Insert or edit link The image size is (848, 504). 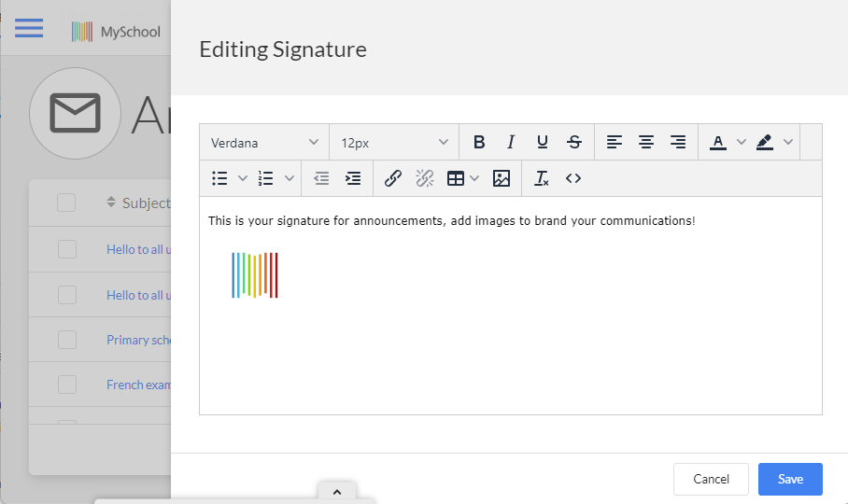click(x=392, y=178)
